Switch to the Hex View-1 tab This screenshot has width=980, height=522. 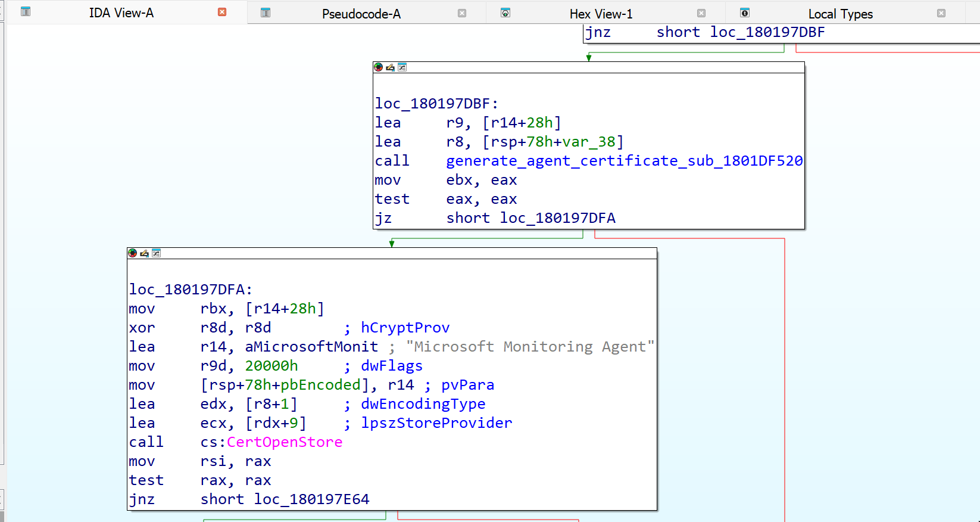[x=601, y=14]
